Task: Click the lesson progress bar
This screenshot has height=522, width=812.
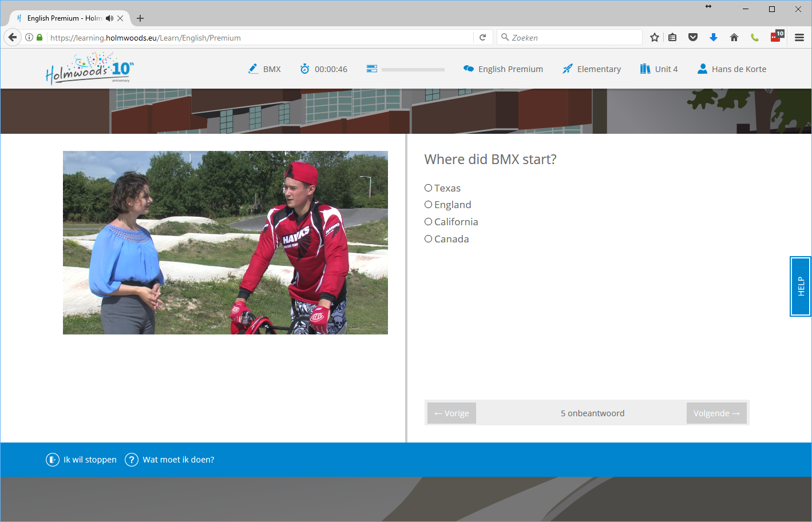Action: click(413, 70)
